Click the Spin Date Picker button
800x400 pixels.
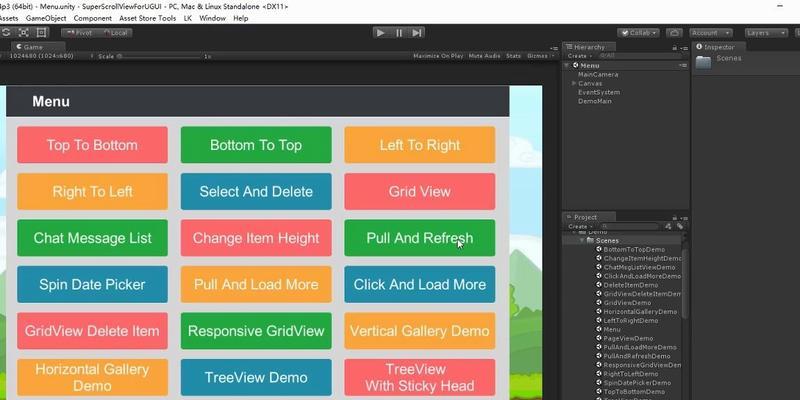tap(92, 284)
